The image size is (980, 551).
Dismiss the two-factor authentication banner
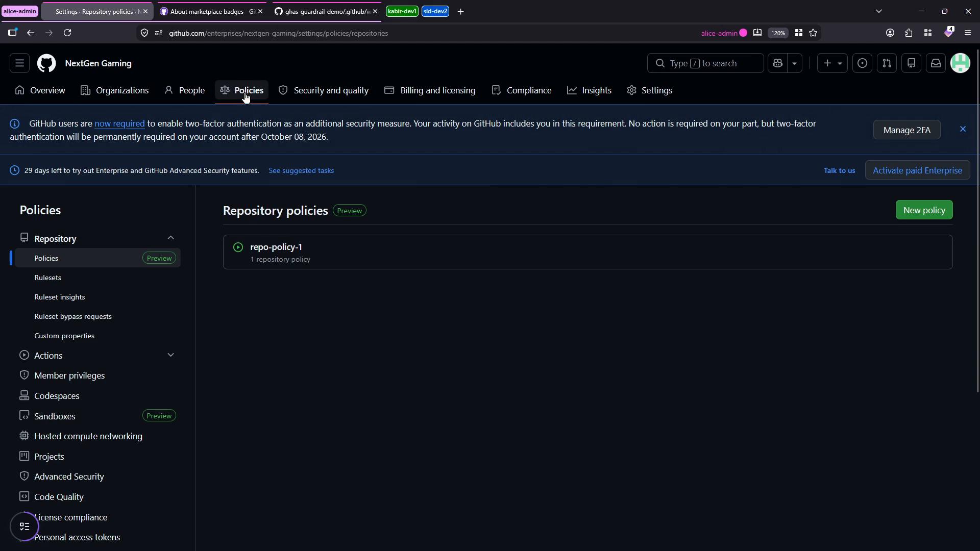[x=963, y=129]
